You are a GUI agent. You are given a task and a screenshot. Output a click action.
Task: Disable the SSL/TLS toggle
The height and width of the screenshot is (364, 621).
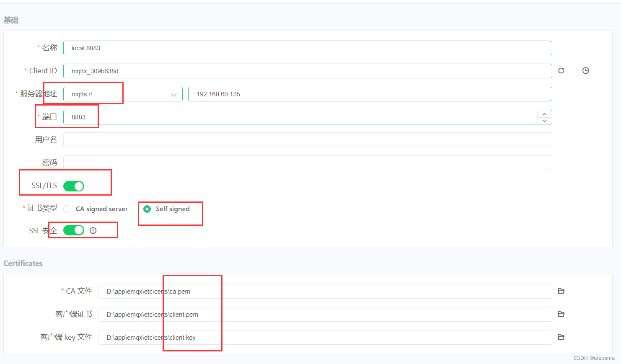(73, 186)
